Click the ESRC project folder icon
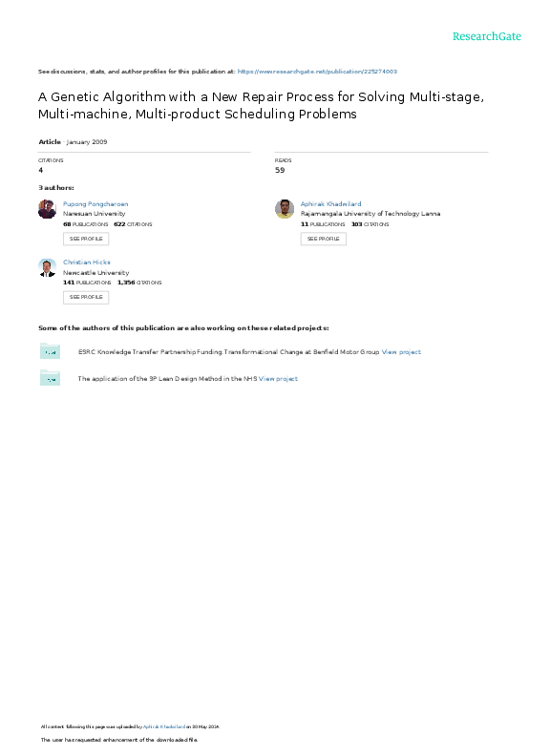The width and height of the screenshot is (550, 756). point(50,351)
